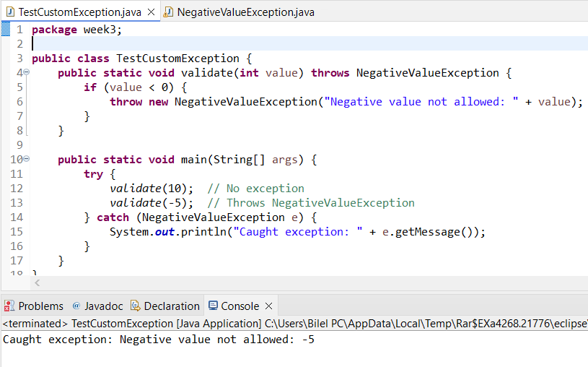The width and height of the screenshot is (588, 367).
Task: Click 'throw' keyword on line 6
Action: point(126,102)
